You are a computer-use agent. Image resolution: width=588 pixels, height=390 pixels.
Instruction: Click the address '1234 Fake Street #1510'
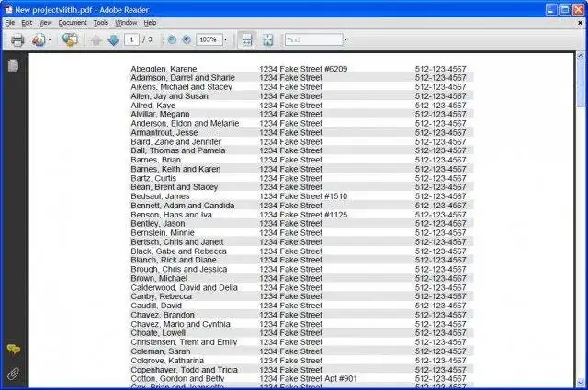click(x=303, y=196)
